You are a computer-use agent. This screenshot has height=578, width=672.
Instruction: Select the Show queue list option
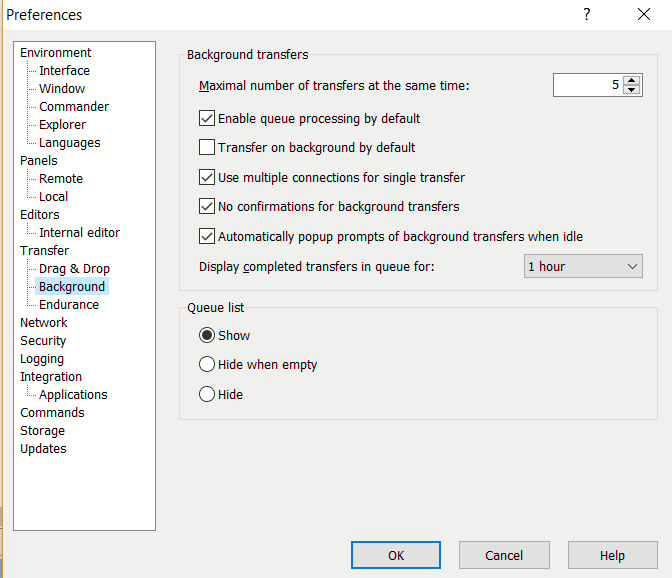(x=207, y=336)
